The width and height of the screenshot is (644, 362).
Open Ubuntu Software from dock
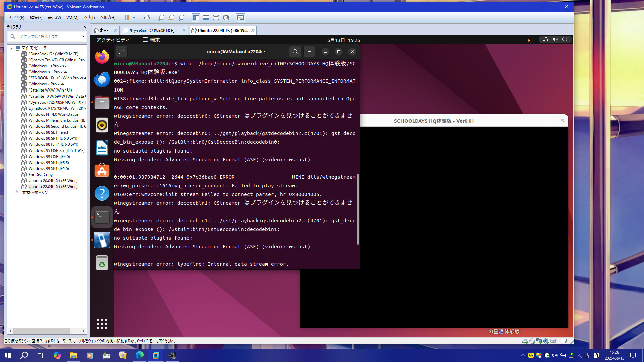102,171
